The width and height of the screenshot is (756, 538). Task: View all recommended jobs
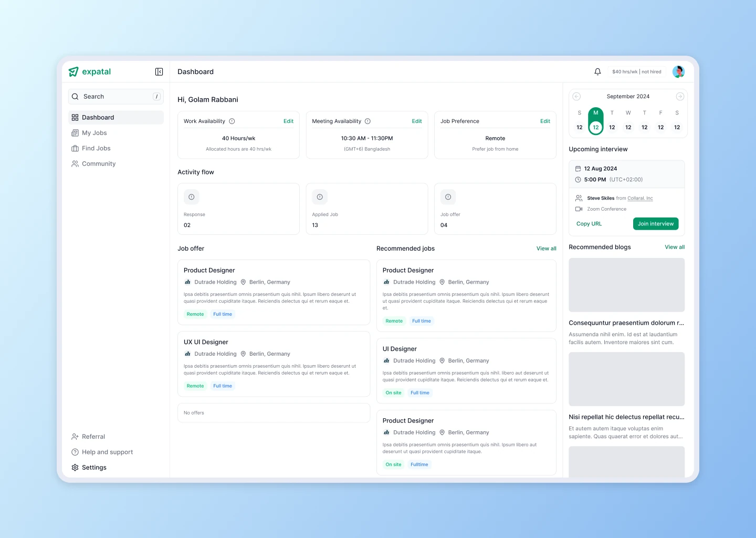click(x=546, y=249)
